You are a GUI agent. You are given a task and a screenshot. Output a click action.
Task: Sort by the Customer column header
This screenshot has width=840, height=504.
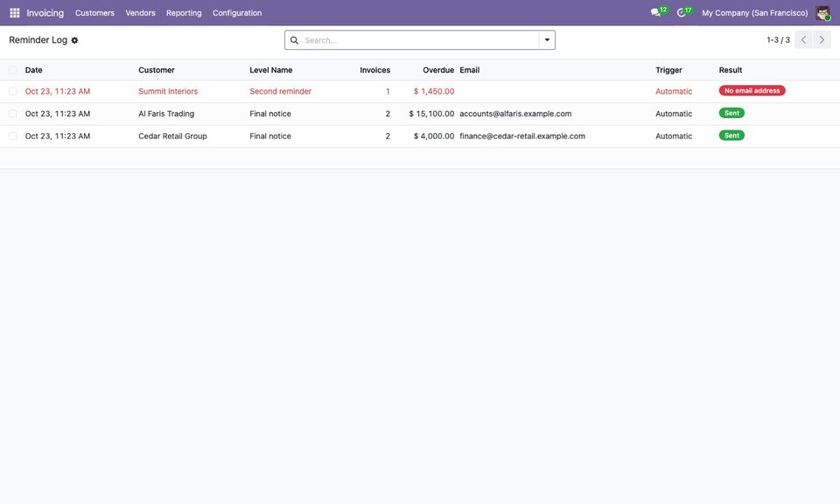pos(157,70)
